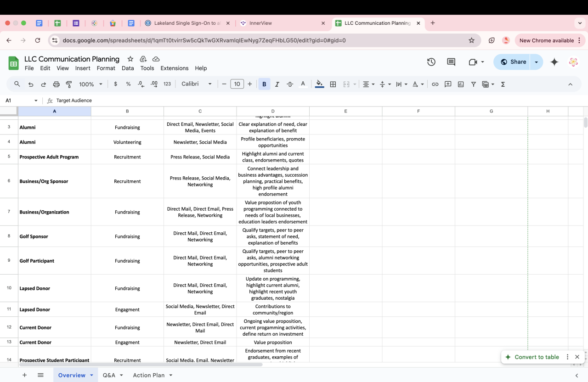Select the Paint format tool
588x382 pixels.
[69, 84]
